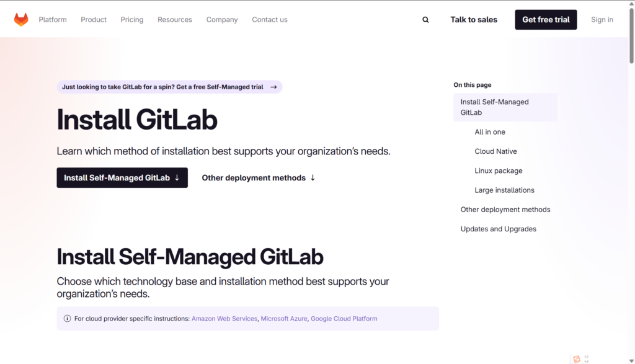The height and width of the screenshot is (364, 635).
Task: Expand the Product menu
Action: click(94, 20)
